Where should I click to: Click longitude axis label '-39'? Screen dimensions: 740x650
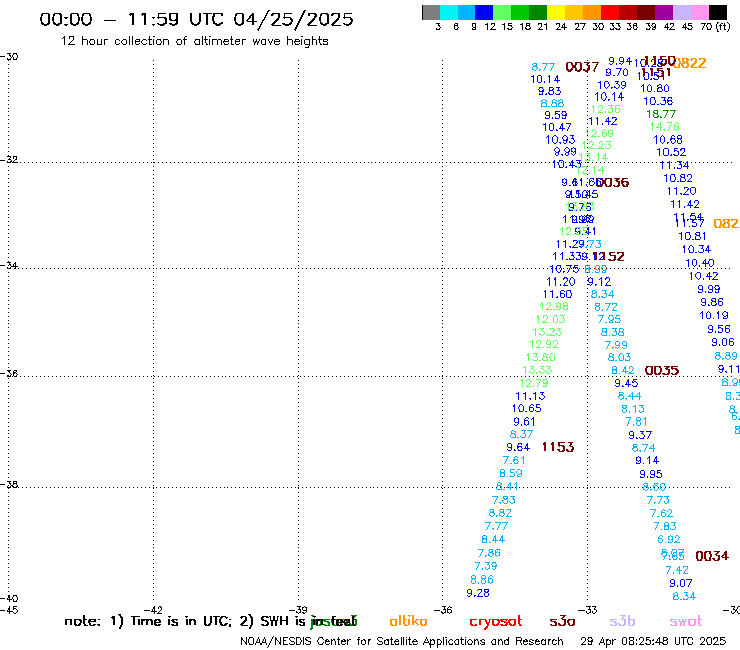298,610
